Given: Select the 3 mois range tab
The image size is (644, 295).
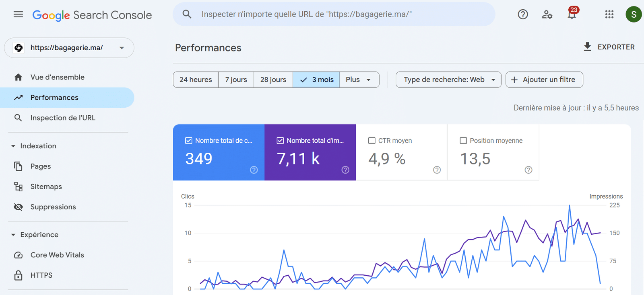Looking at the screenshot, I should click(x=316, y=80).
